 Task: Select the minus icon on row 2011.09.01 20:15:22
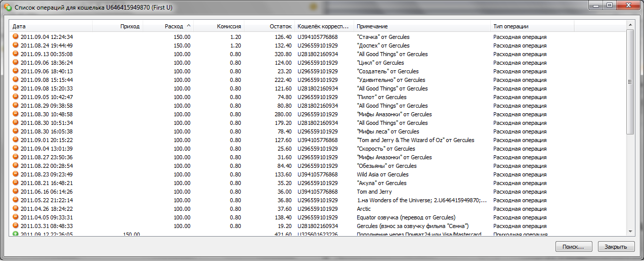[15, 140]
